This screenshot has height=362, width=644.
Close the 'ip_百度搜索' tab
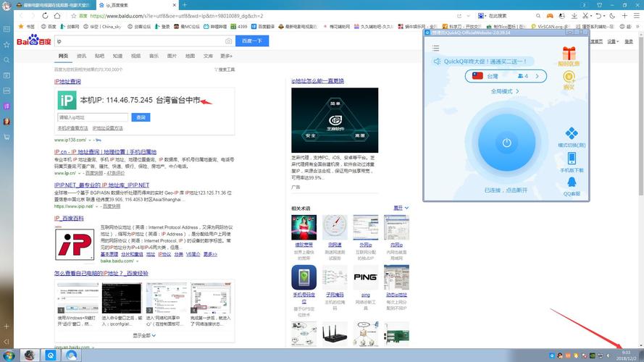[x=174, y=5]
